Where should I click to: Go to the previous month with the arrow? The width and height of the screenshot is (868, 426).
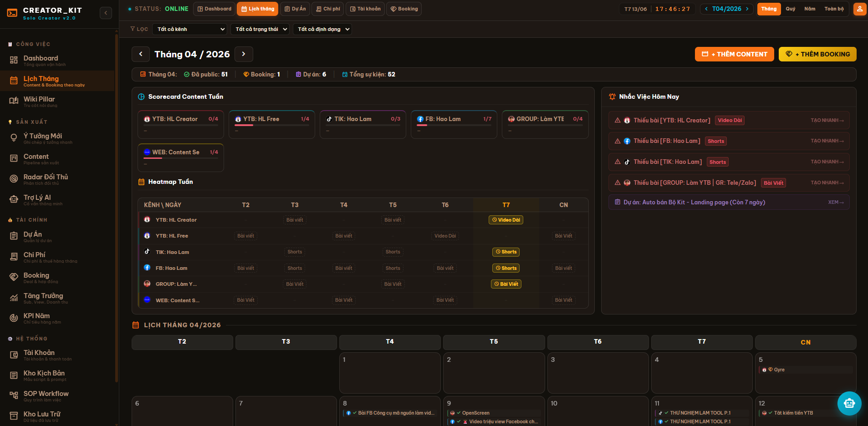(x=141, y=54)
